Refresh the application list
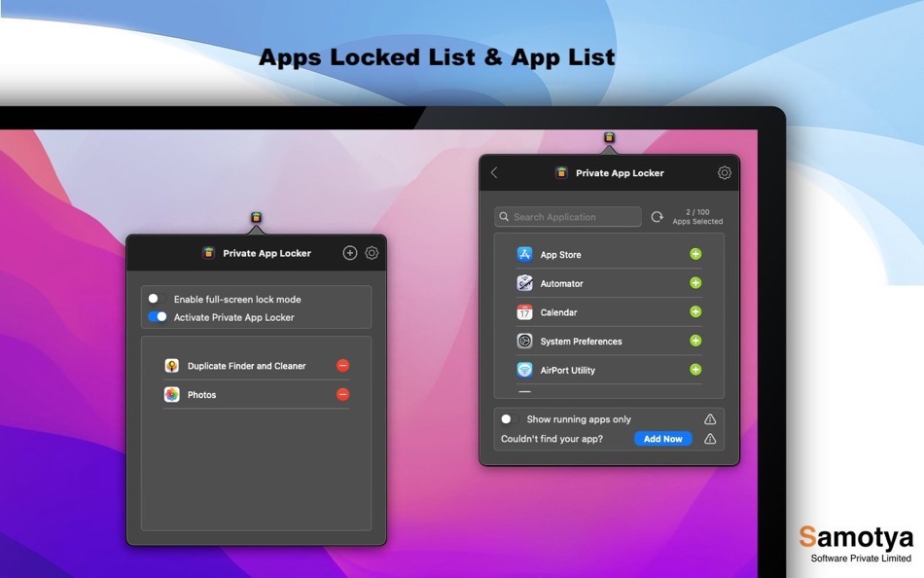This screenshot has width=924, height=578. point(657,217)
